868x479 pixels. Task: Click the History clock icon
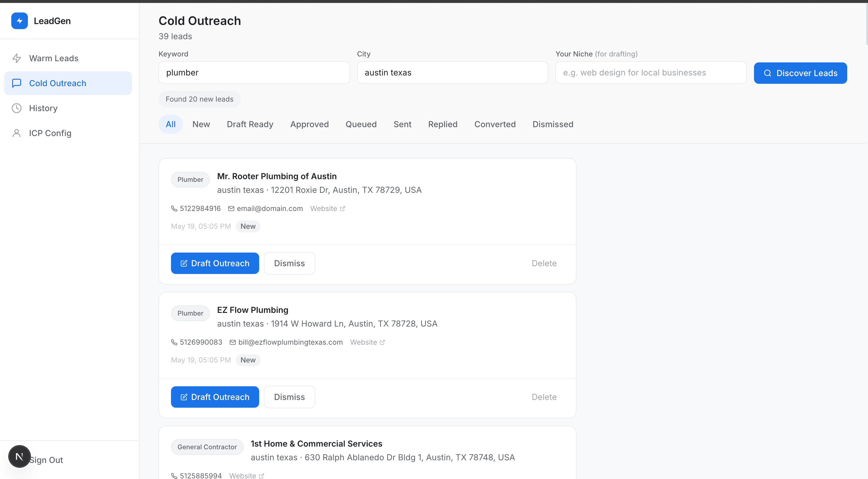(x=17, y=108)
